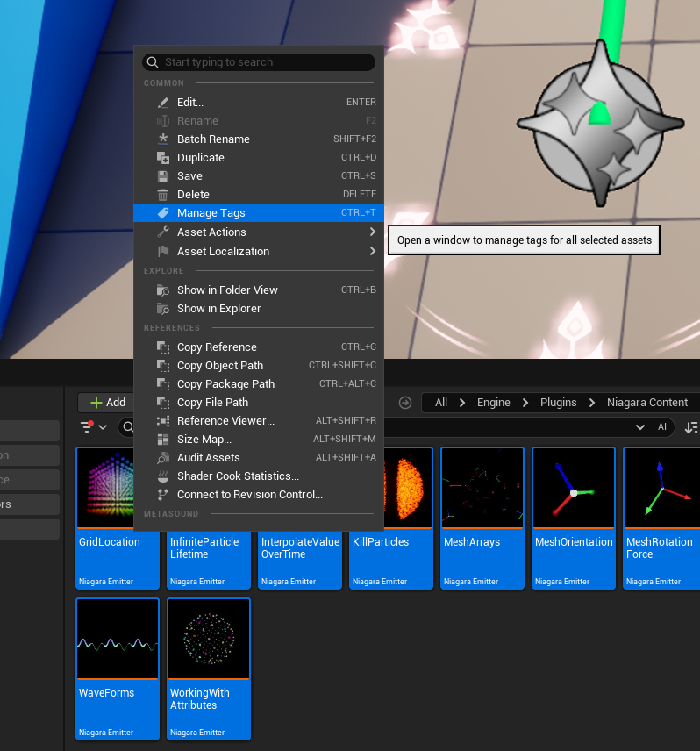Select Copy File Path menu entry
700x751 pixels.
point(259,403)
